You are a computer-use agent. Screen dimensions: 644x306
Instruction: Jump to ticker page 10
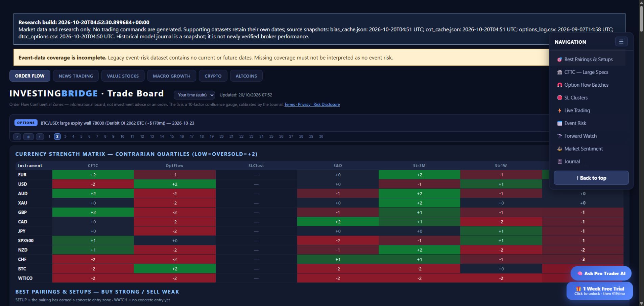(122, 137)
